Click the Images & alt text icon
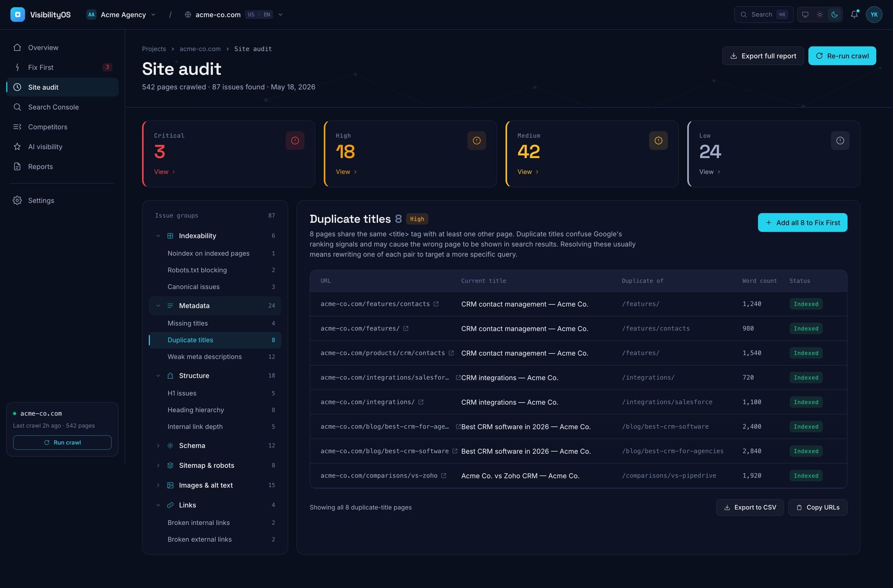This screenshot has width=893, height=588. (x=170, y=485)
